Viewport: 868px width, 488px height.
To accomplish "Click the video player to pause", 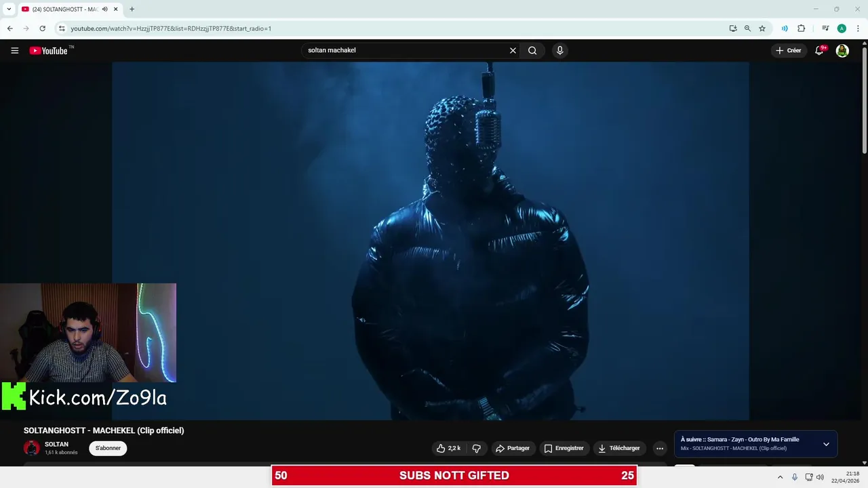I will click(x=430, y=241).
